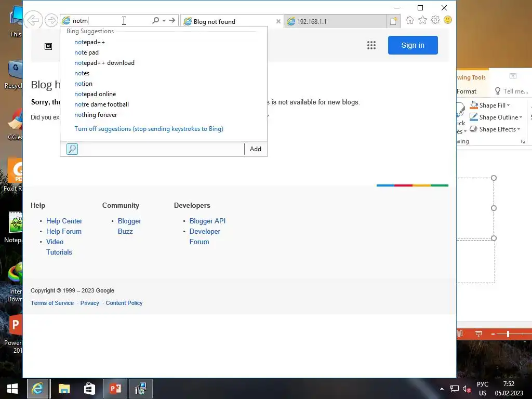Select the note pad suggestion

pos(163,52)
